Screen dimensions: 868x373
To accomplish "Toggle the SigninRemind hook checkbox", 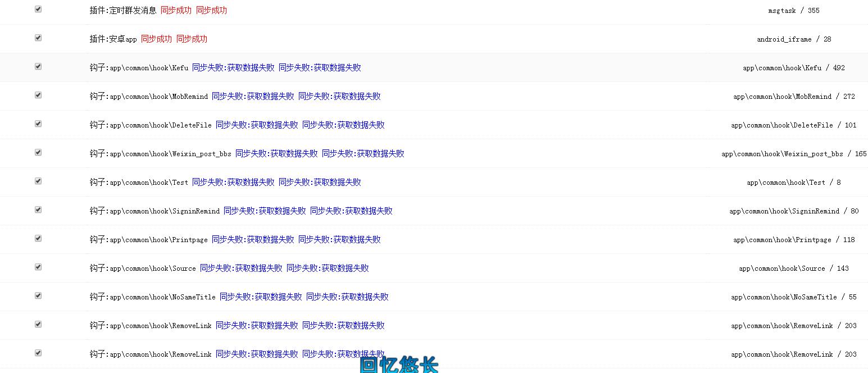I will pyautogui.click(x=38, y=210).
